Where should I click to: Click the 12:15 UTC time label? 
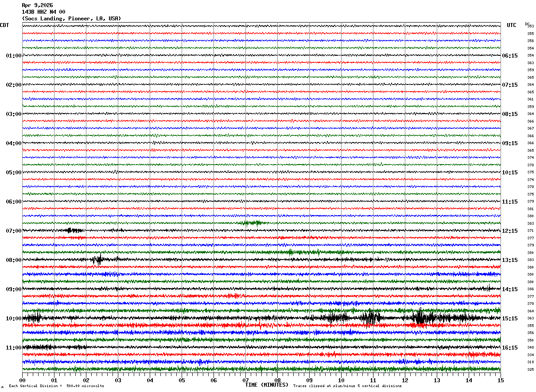pos(510,231)
